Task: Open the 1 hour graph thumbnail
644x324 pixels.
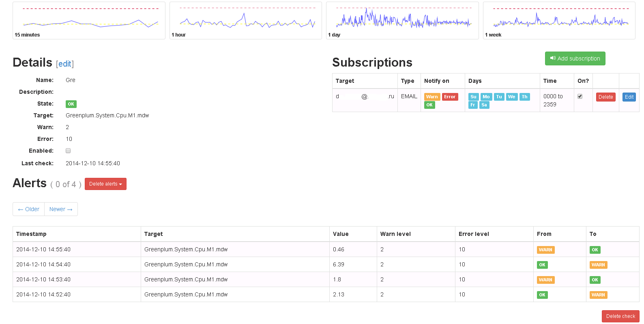Action: (245, 20)
